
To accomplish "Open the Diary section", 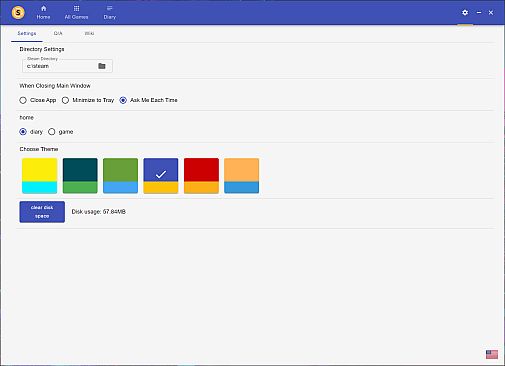I will pos(109,12).
